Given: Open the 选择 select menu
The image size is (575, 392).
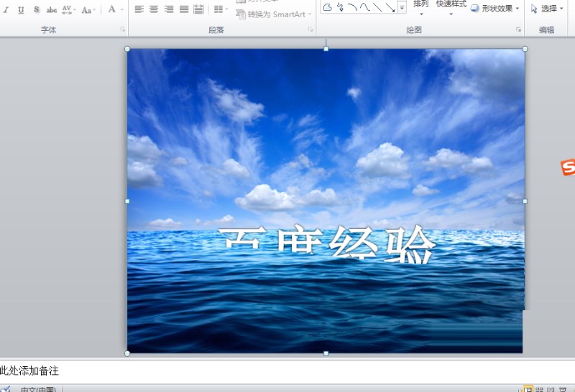Looking at the screenshot, I should click(547, 8).
